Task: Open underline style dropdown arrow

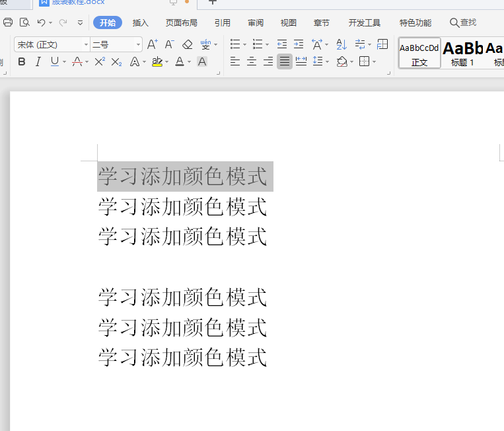Action: pos(64,61)
